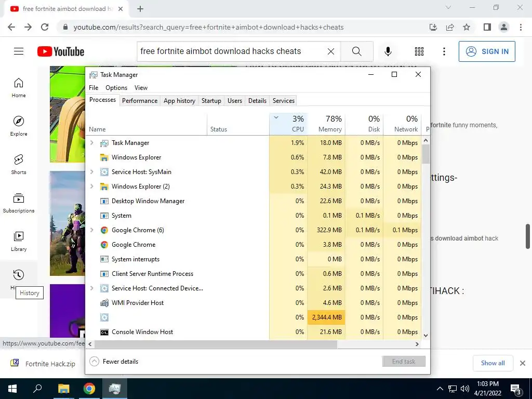Show hidden system tray icons
Image resolution: width=532 pixels, height=399 pixels.
point(440,389)
